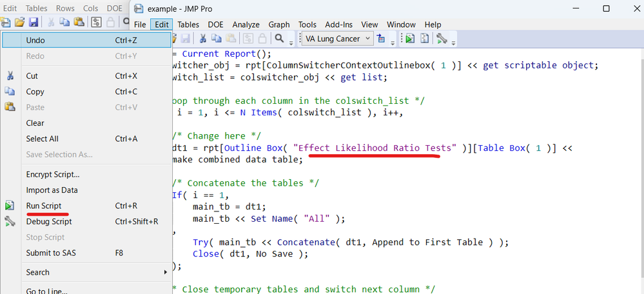The width and height of the screenshot is (644, 294).
Task: Close the open Edit menu via Edit tab
Action: pyautogui.click(x=161, y=24)
